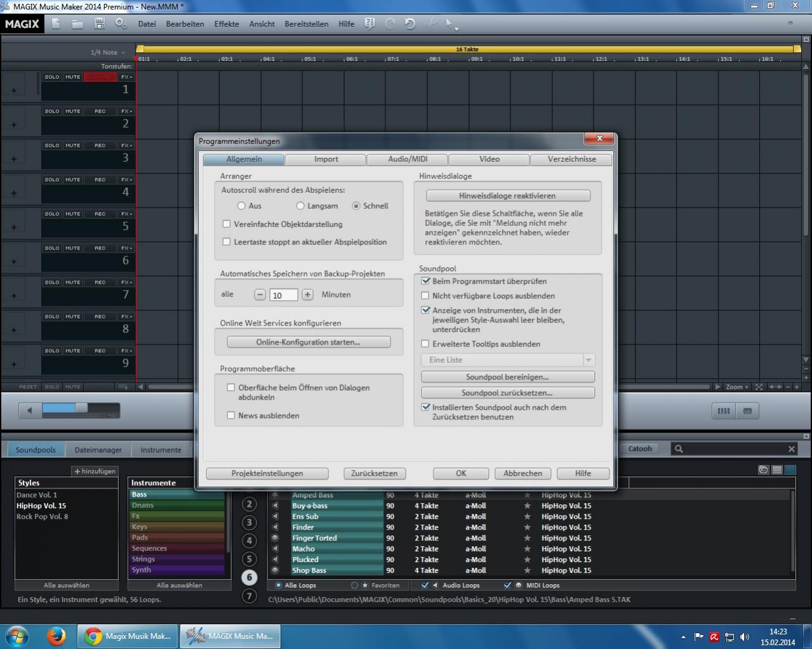Image resolution: width=812 pixels, height=649 pixels.
Task: Switch to the Audio/MIDI tab
Action: point(408,159)
